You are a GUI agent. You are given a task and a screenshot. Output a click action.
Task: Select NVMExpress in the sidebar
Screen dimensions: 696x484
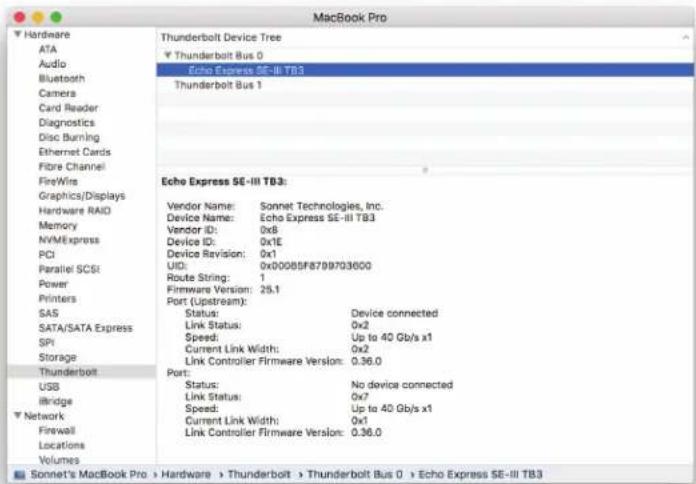coord(69,240)
